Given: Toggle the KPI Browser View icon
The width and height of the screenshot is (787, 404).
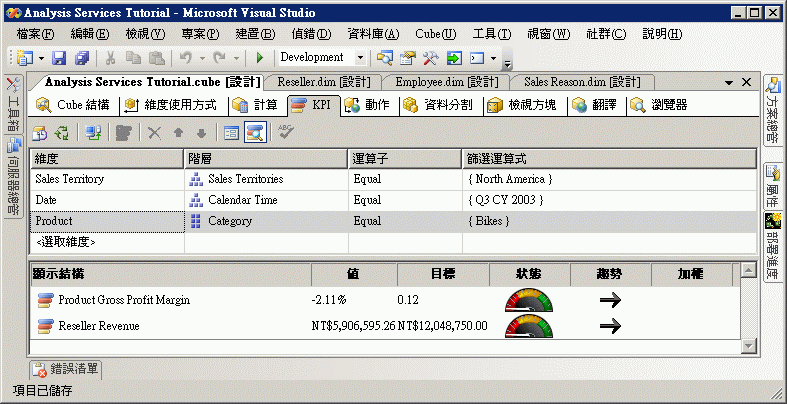Looking at the screenshot, I should click(255, 133).
